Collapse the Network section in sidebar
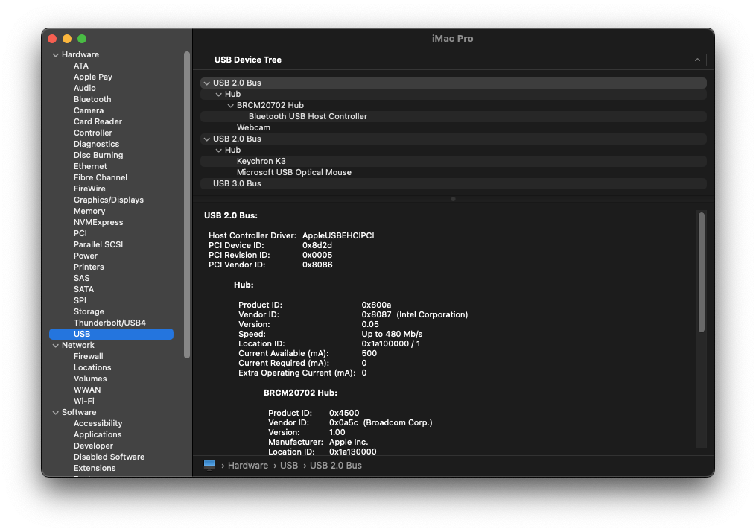Viewport: 756px width, 532px height. click(x=55, y=346)
